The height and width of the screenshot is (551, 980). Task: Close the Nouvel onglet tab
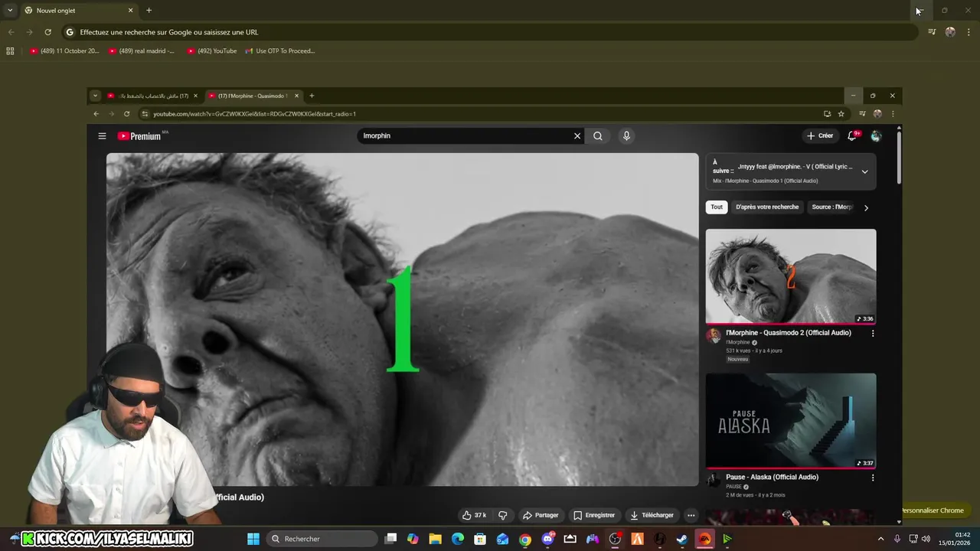tap(130, 11)
